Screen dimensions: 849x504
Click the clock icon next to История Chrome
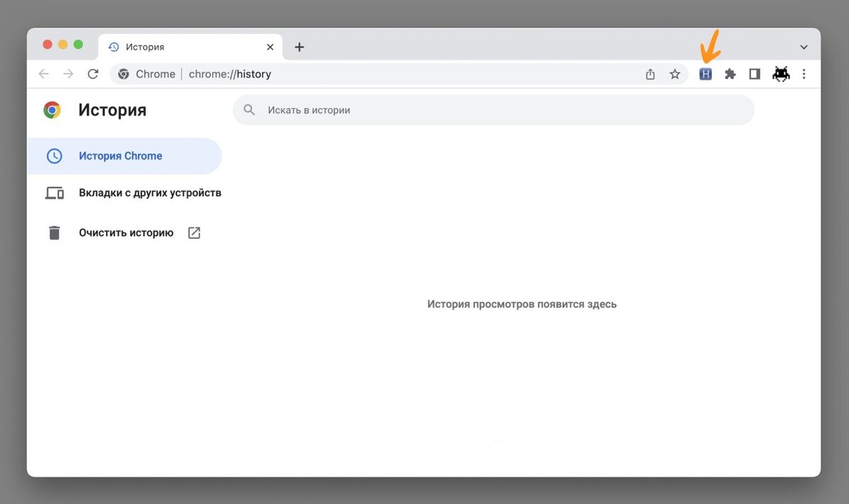[54, 156]
